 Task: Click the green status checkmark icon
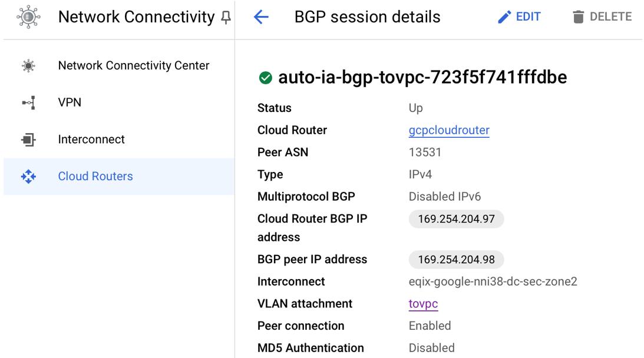point(265,78)
